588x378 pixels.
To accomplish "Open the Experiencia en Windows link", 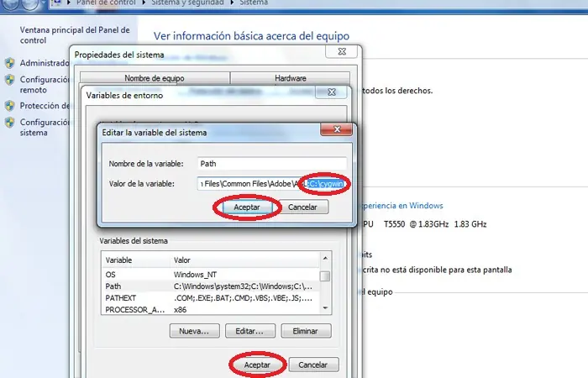I will 402,206.
